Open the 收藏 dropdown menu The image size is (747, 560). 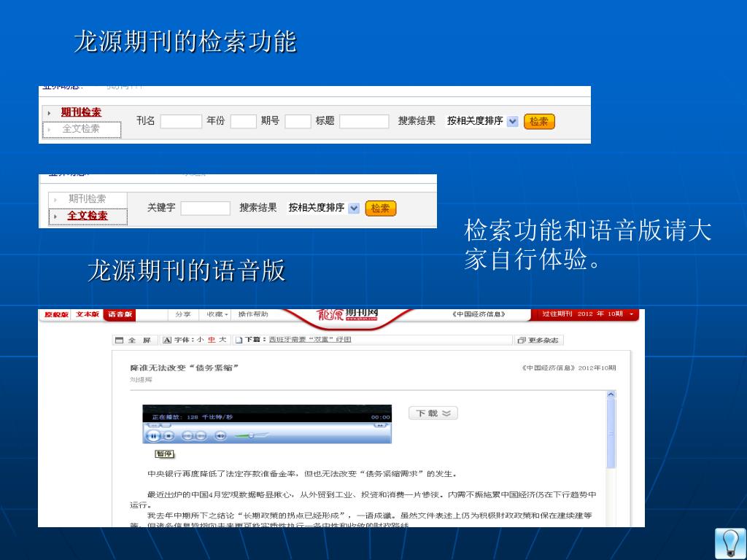(x=217, y=314)
